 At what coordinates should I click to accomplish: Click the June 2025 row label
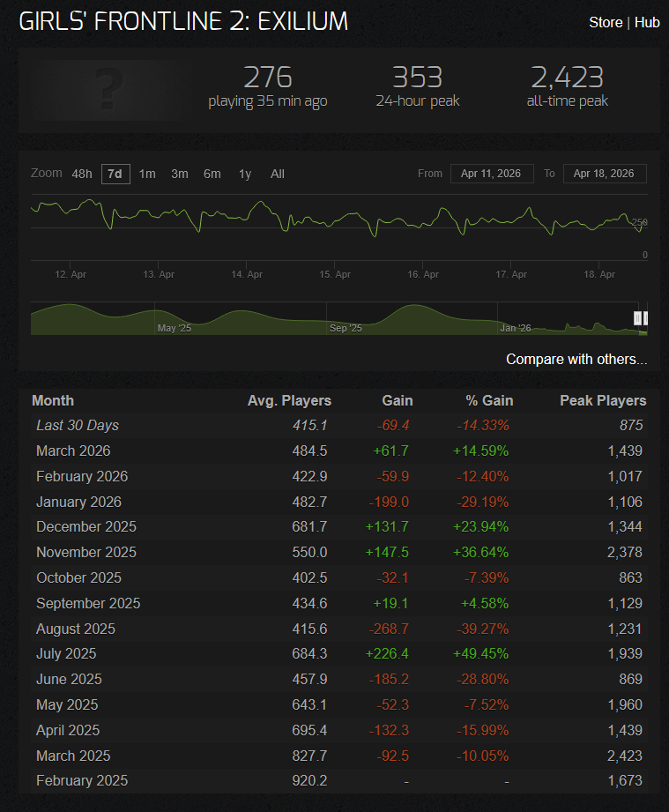point(69,679)
